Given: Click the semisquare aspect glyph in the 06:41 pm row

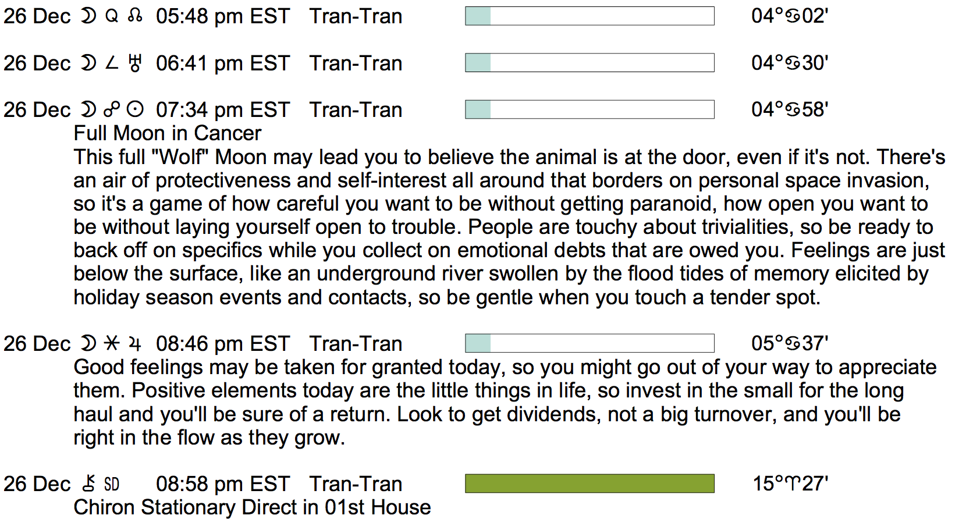Looking at the screenshot, I should coord(112,63).
